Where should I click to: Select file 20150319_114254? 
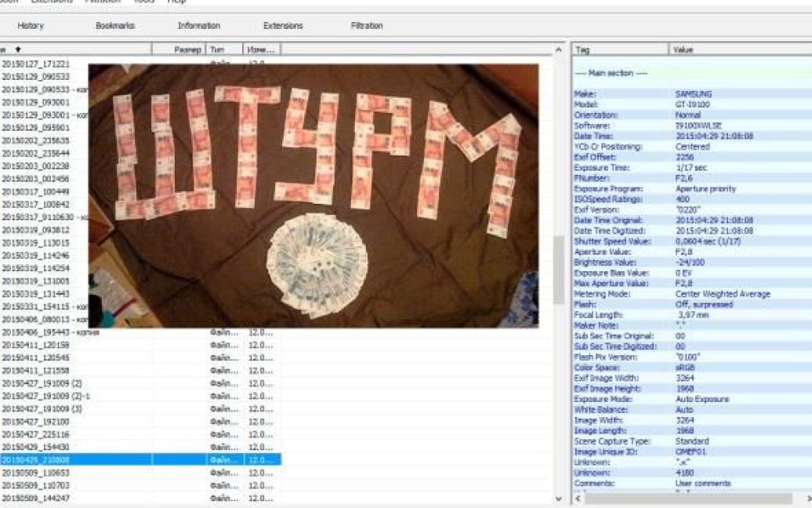pyautogui.click(x=35, y=268)
